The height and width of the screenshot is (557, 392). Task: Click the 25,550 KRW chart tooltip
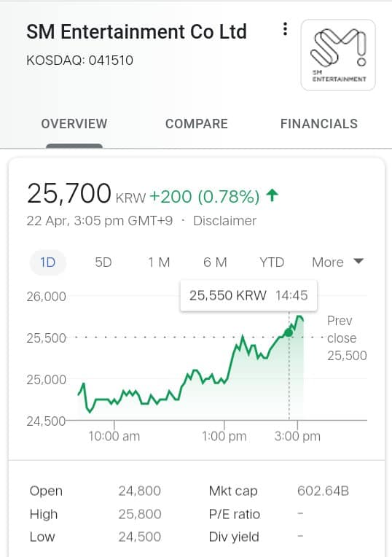pyautogui.click(x=248, y=295)
